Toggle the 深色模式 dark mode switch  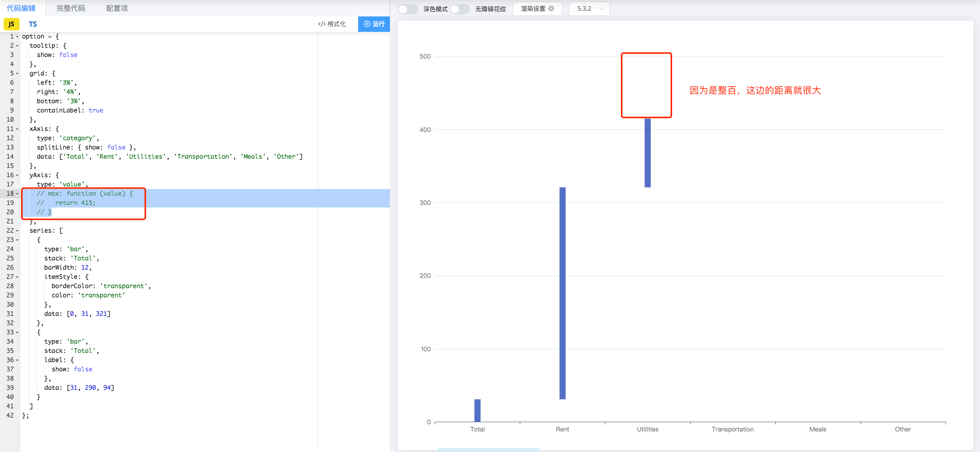[408, 9]
